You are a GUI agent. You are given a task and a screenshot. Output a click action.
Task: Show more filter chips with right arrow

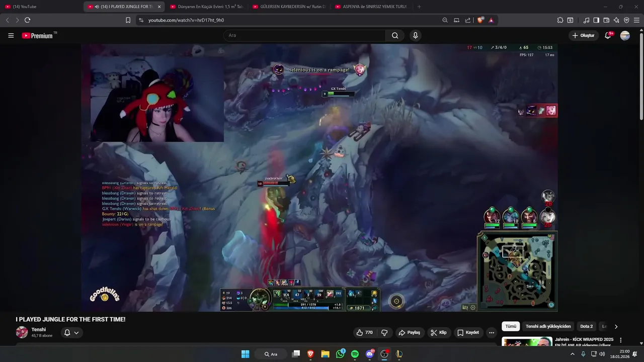616,326
